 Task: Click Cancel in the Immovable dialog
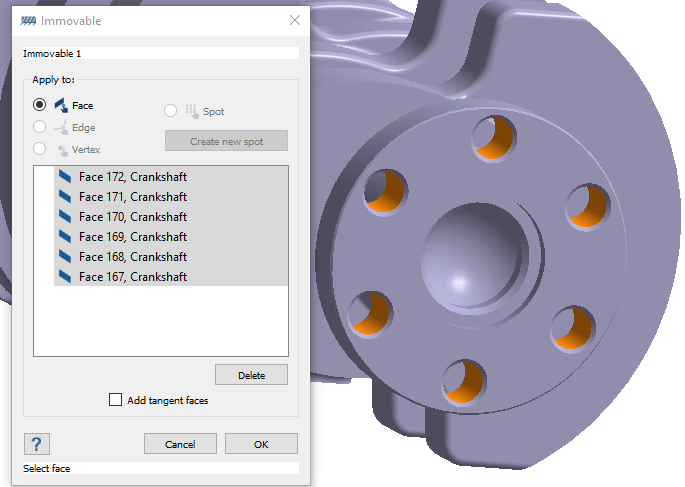pyautogui.click(x=180, y=444)
